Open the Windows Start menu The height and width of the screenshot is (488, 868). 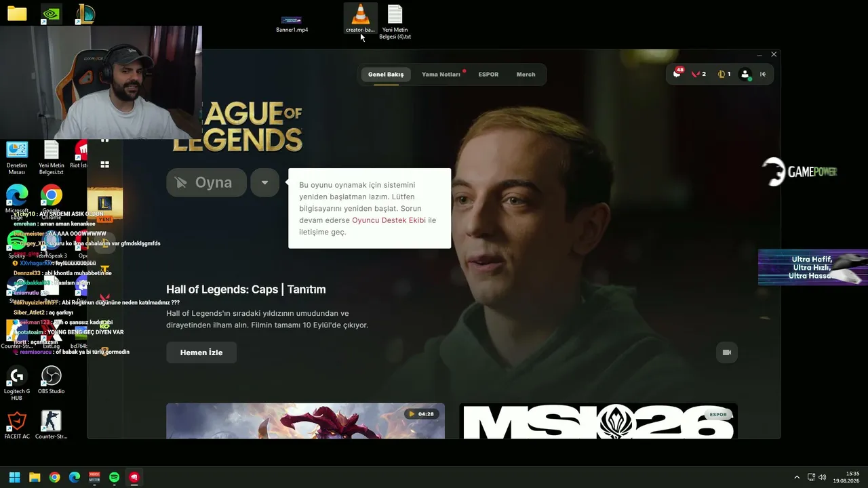pos(14,477)
